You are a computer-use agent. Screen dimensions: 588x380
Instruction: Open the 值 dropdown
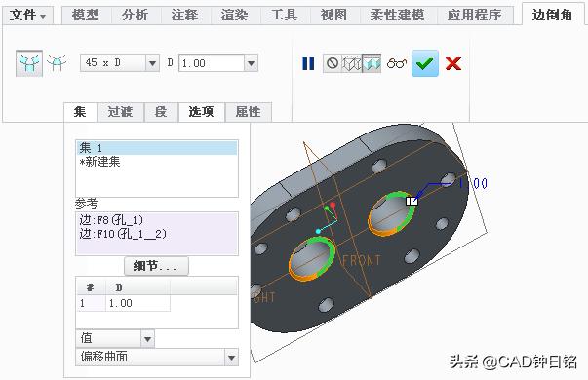point(115,339)
